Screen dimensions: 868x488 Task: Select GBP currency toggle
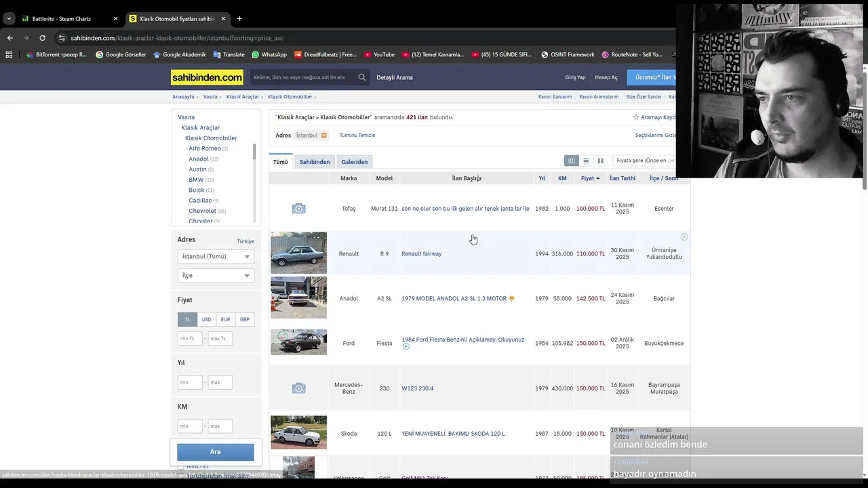244,319
